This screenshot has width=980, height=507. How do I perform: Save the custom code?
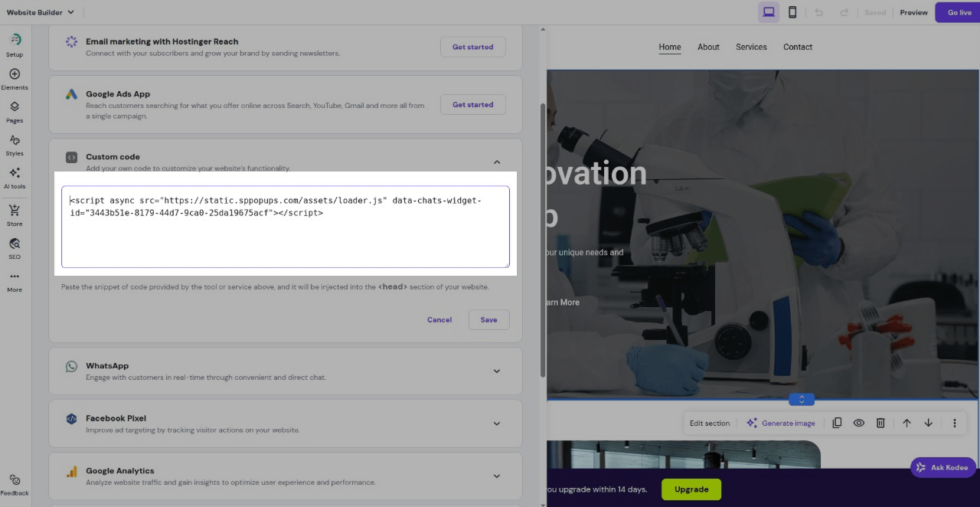488,320
